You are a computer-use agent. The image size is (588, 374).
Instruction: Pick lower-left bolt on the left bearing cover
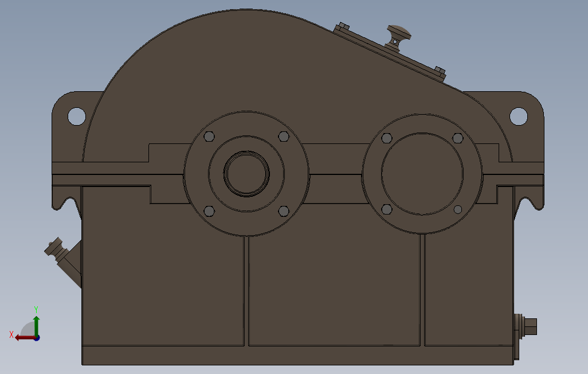click(x=209, y=211)
